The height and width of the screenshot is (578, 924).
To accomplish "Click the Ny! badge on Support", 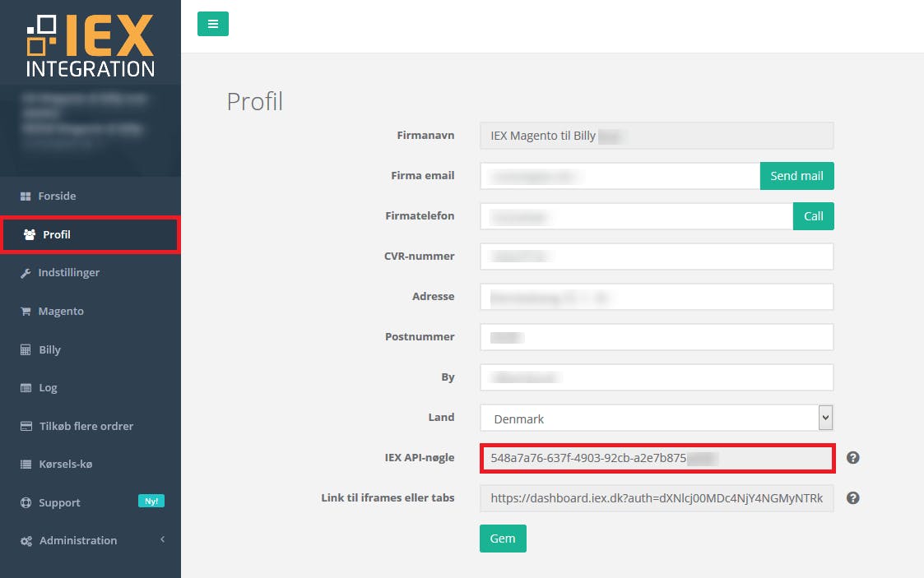I will click(x=151, y=501).
